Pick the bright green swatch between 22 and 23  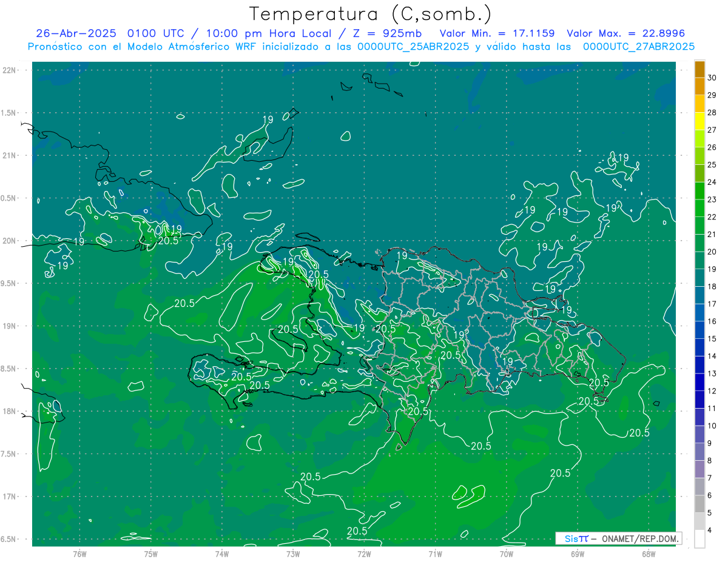[x=699, y=208]
